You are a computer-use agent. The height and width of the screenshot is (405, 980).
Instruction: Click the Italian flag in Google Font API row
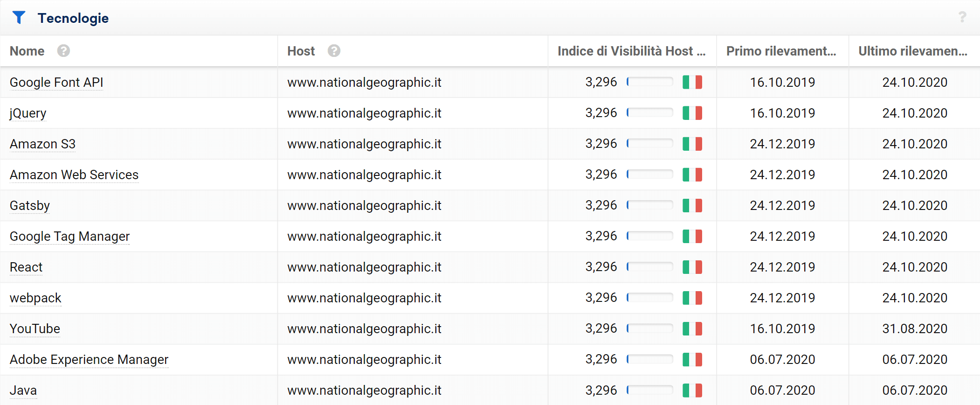click(x=692, y=82)
